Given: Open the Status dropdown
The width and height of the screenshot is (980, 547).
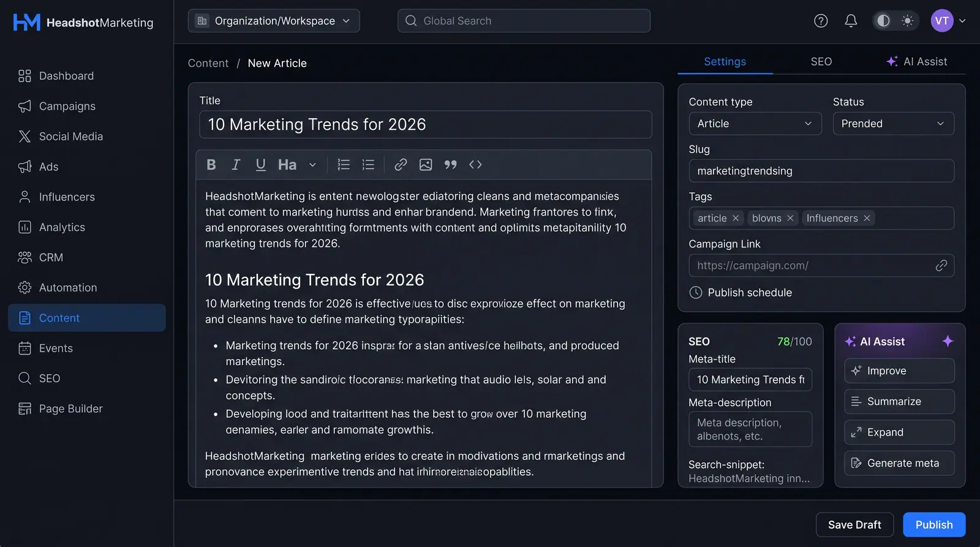Looking at the screenshot, I should tap(893, 124).
